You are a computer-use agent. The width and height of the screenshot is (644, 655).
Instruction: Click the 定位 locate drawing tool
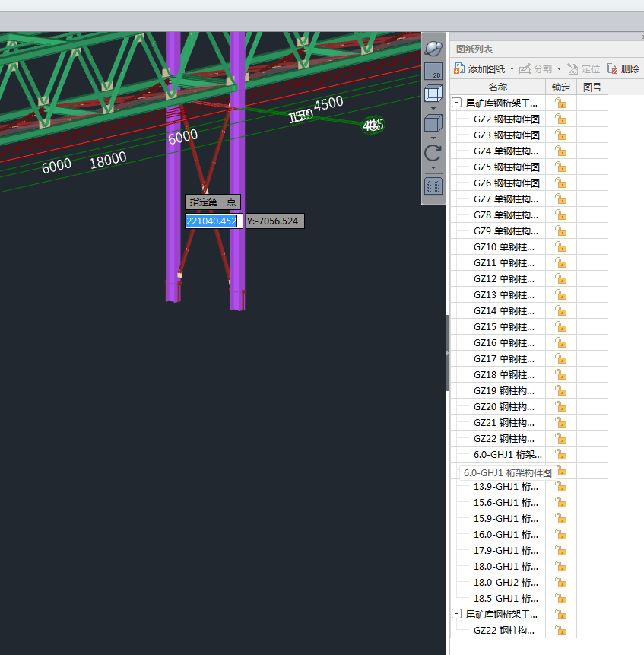tap(583, 69)
